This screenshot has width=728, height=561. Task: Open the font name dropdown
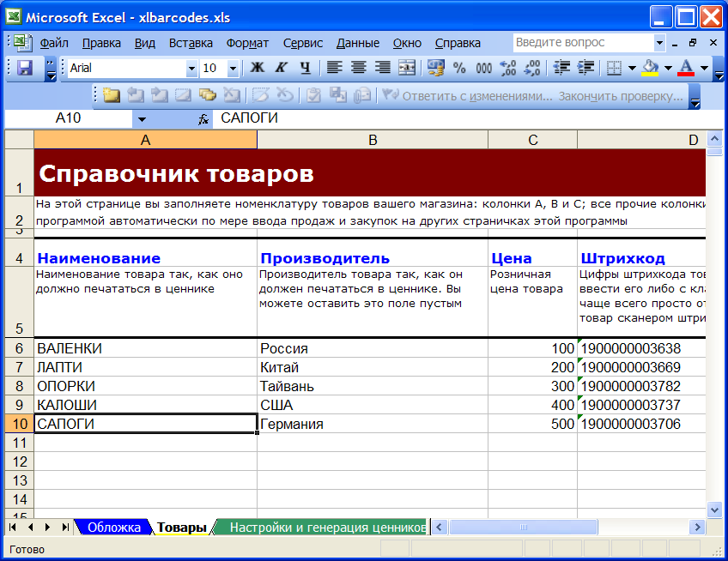click(x=191, y=68)
